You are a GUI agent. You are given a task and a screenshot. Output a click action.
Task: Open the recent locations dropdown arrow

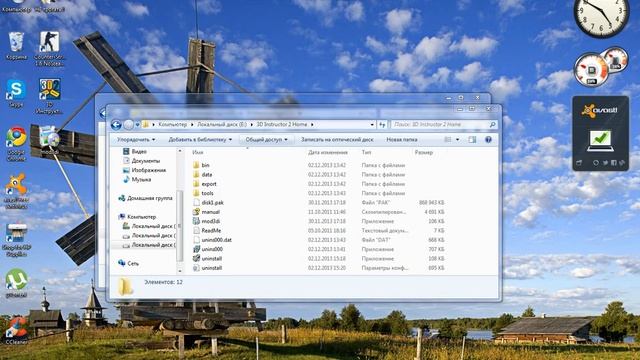[x=138, y=125]
